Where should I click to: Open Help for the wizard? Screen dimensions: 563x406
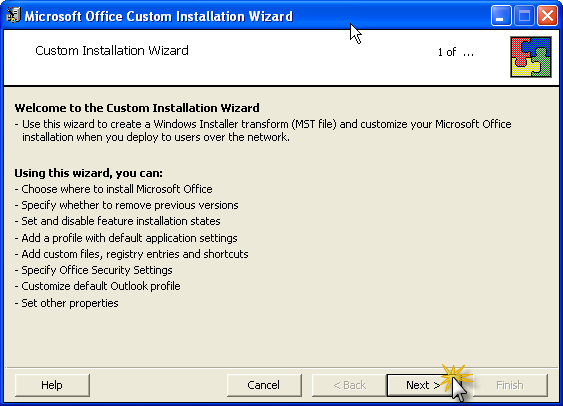pyautogui.click(x=52, y=385)
